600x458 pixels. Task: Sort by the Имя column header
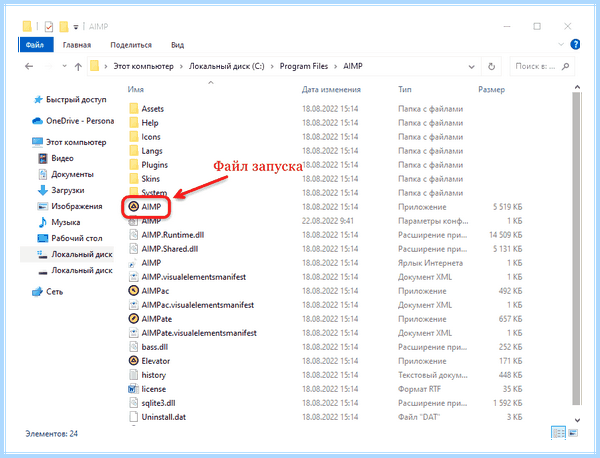pyautogui.click(x=136, y=90)
